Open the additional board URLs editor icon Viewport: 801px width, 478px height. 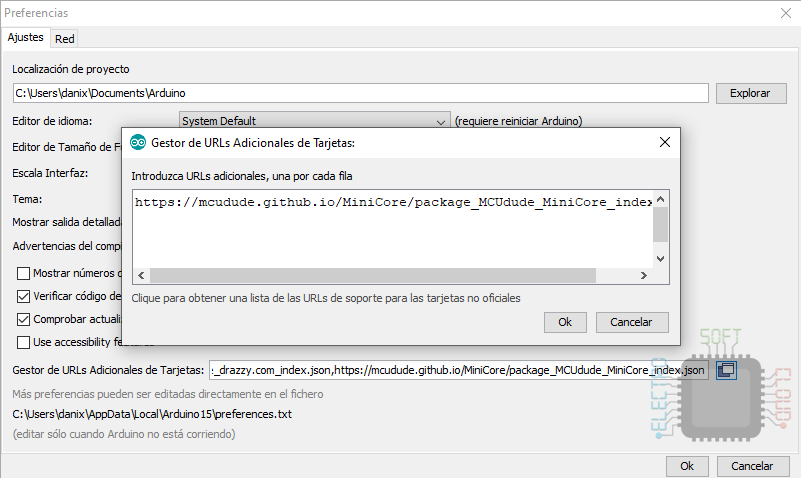click(726, 370)
